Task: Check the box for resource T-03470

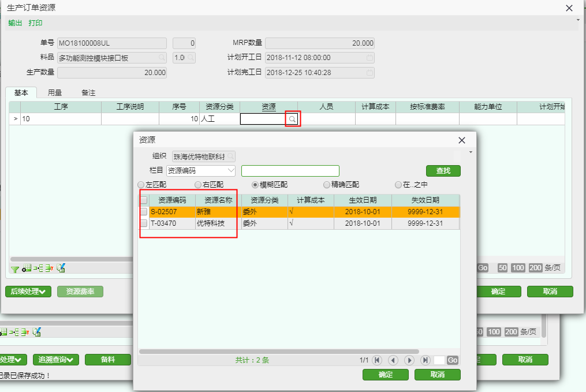Action: (144, 223)
